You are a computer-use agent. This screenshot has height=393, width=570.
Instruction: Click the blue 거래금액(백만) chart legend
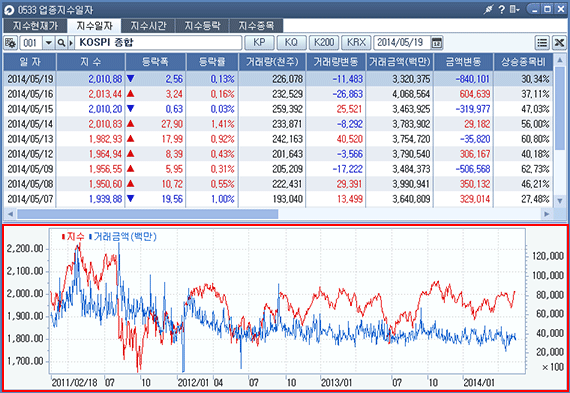[x=123, y=237]
